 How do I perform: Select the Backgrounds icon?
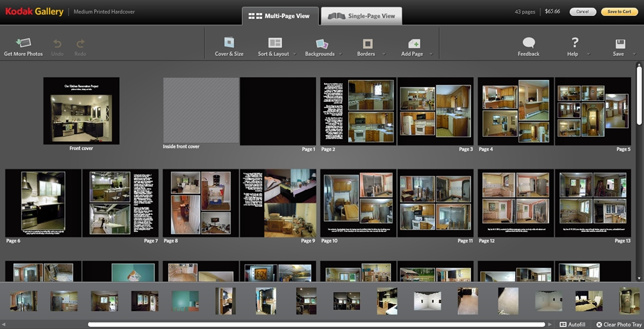(321, 43)
